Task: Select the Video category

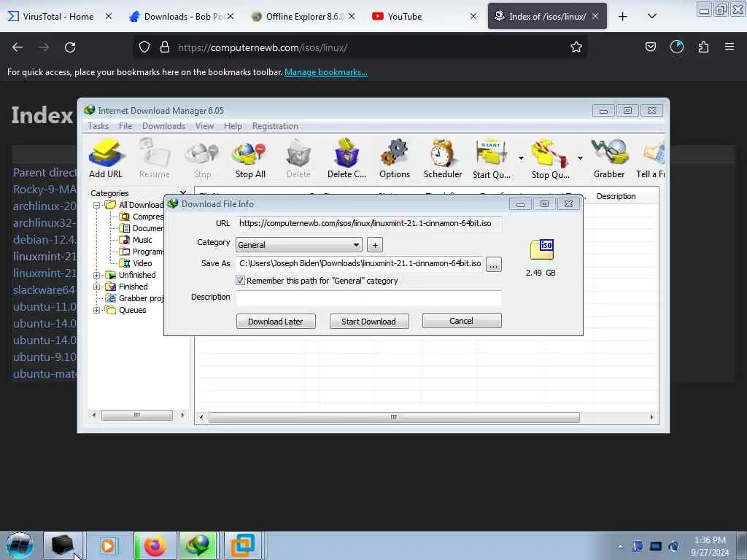Action: point(142,263)
